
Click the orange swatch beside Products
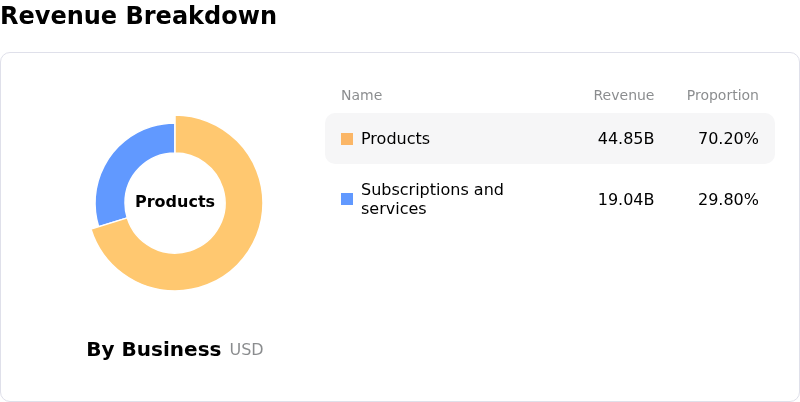coord(347,139)
